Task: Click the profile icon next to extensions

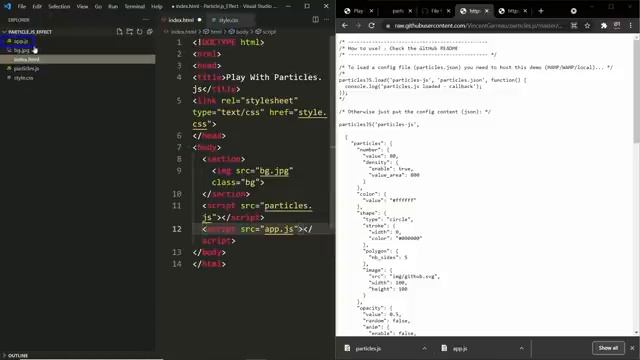Action: pyautogui.click(x=617, y=26)
